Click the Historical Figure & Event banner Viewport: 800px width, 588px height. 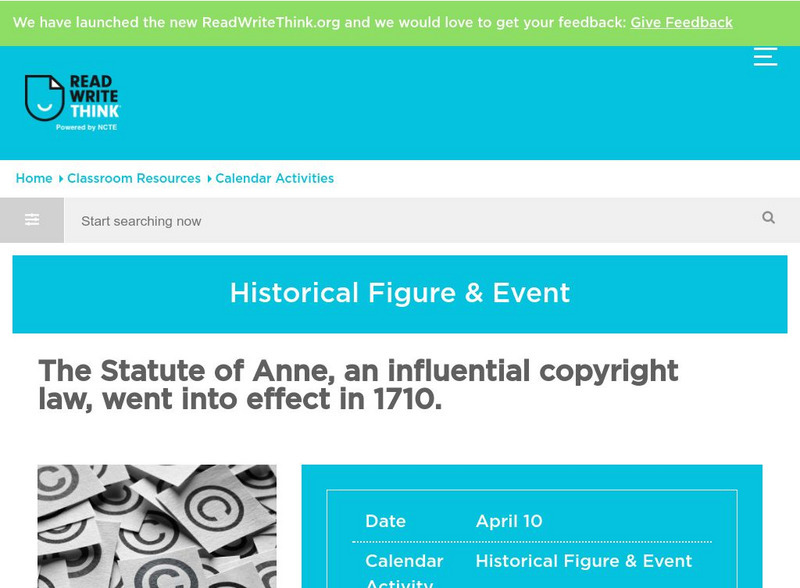tap(400, 293)
